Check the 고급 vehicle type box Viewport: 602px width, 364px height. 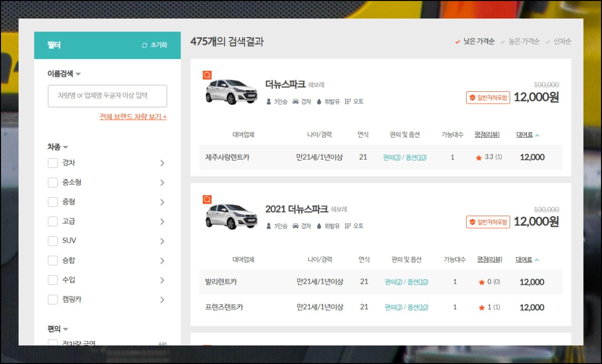coord(53,222)
